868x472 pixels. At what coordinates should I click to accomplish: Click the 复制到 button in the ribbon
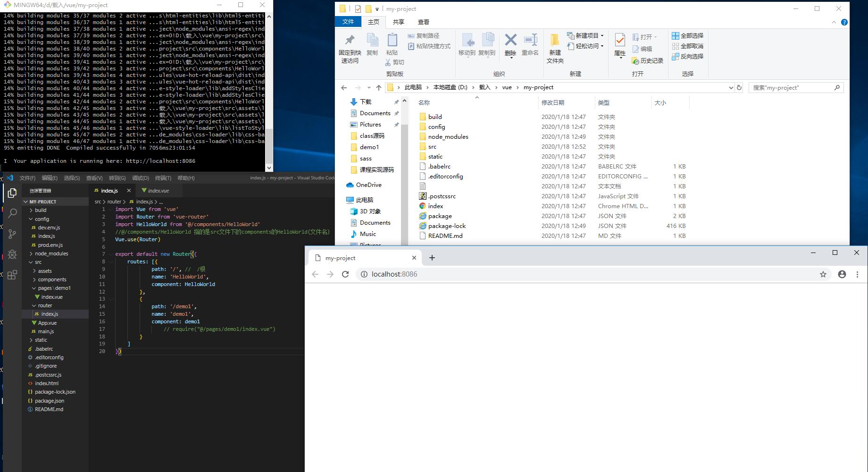[x=487, y=45]
